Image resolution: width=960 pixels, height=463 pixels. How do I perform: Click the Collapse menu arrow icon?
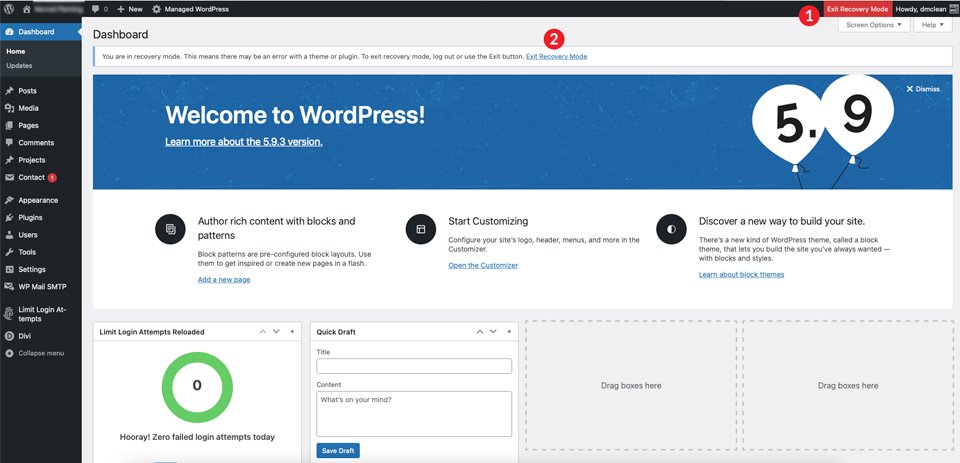pyautogui.click(x=9, y=353)
